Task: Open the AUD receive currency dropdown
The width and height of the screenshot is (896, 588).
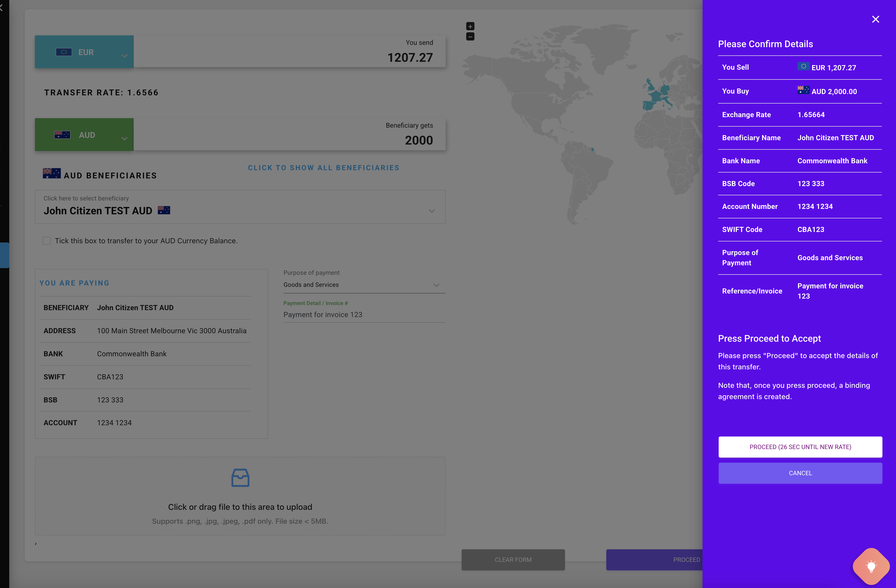Action: tap(124, 138)
